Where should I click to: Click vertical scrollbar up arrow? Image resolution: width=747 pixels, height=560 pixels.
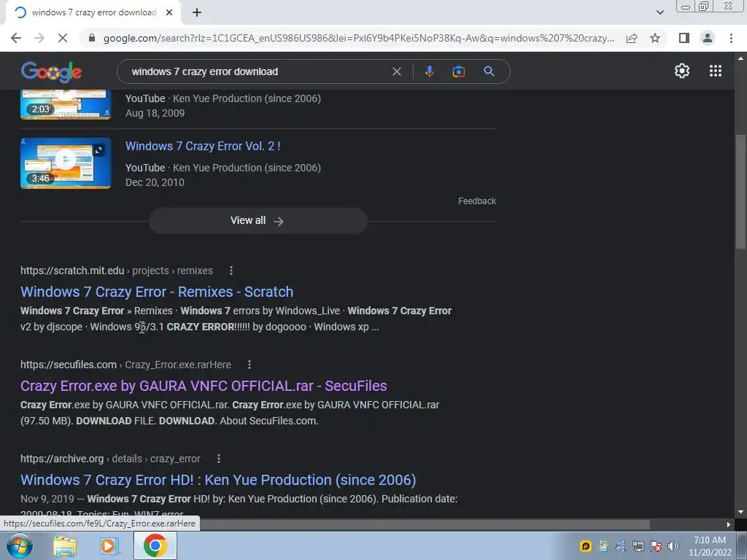point(741,58)
